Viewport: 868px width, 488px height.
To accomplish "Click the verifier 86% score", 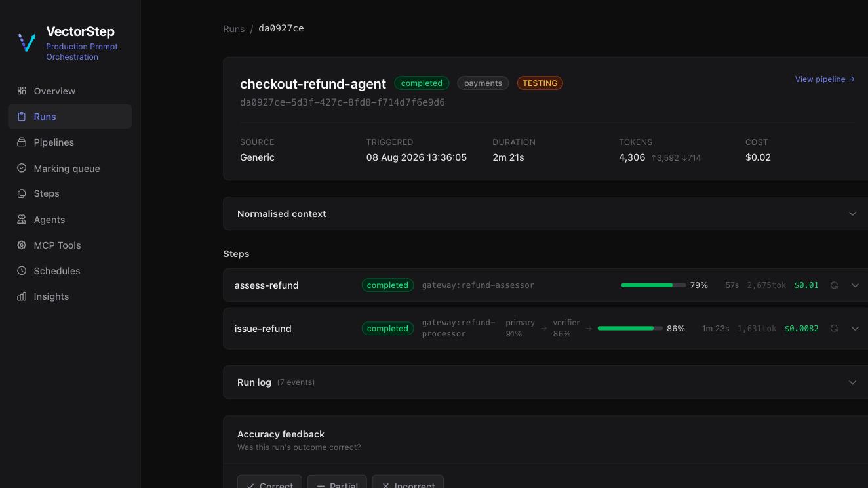I will 566,328.
